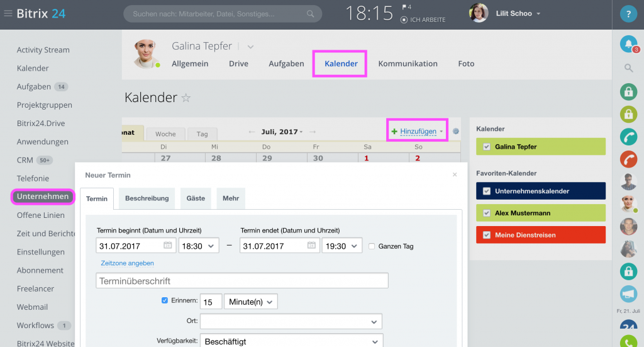
Task: Open chat with bearded man avatar in sidebar
Action: coord(628,227)
